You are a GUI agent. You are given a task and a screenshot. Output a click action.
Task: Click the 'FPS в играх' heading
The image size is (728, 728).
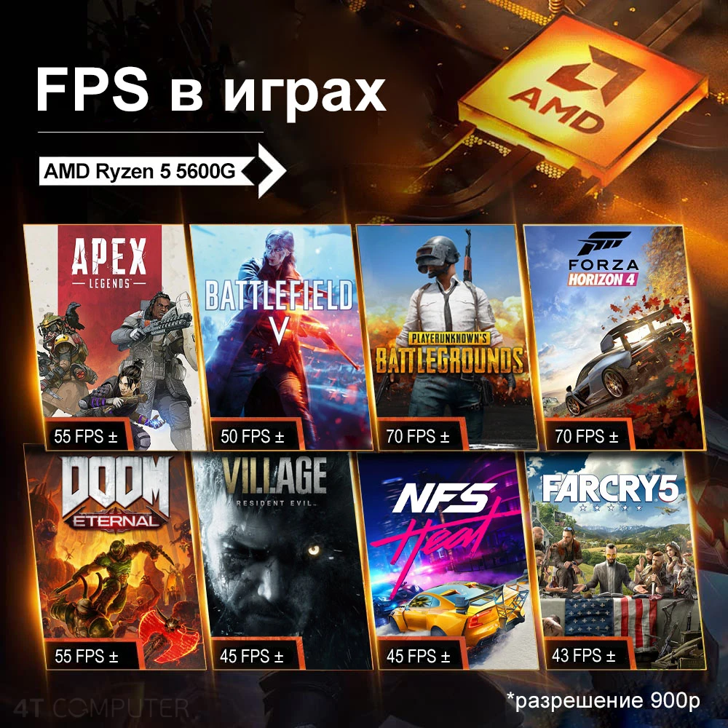(211, 91)
